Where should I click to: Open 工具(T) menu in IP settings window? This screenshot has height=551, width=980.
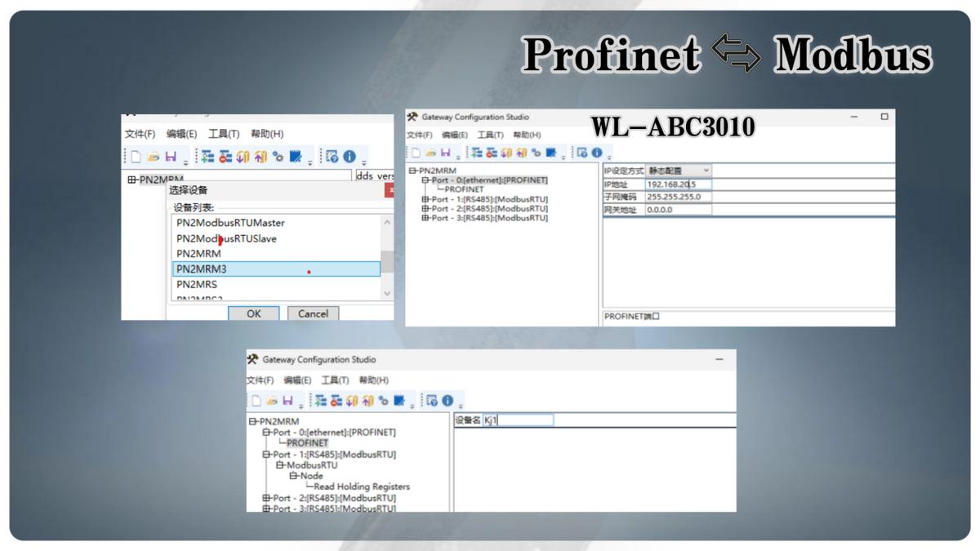[491, 136]
